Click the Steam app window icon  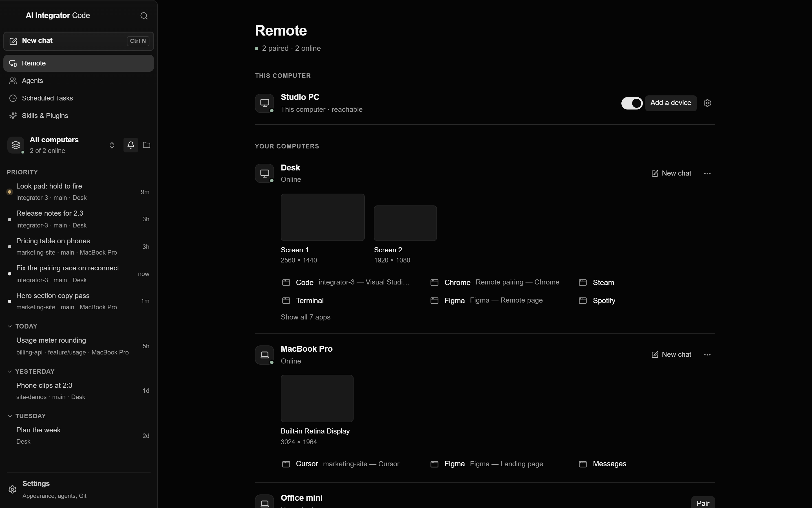point(583,283)
